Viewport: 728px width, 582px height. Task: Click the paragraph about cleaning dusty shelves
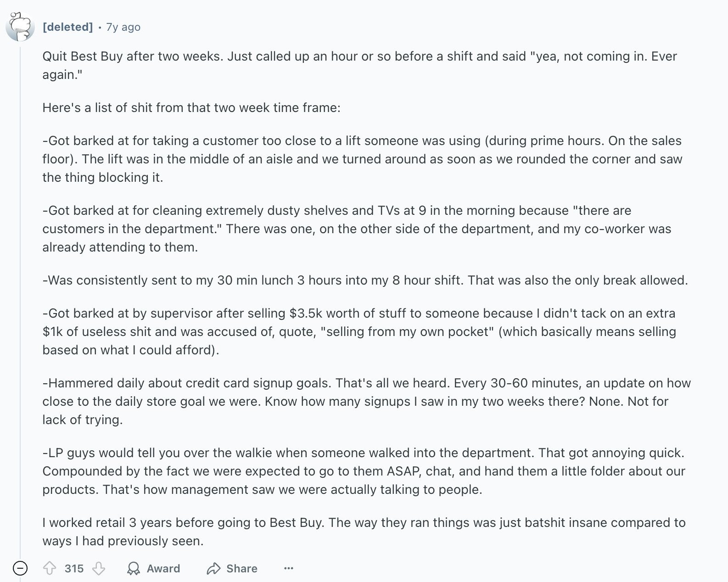[357, 229]
